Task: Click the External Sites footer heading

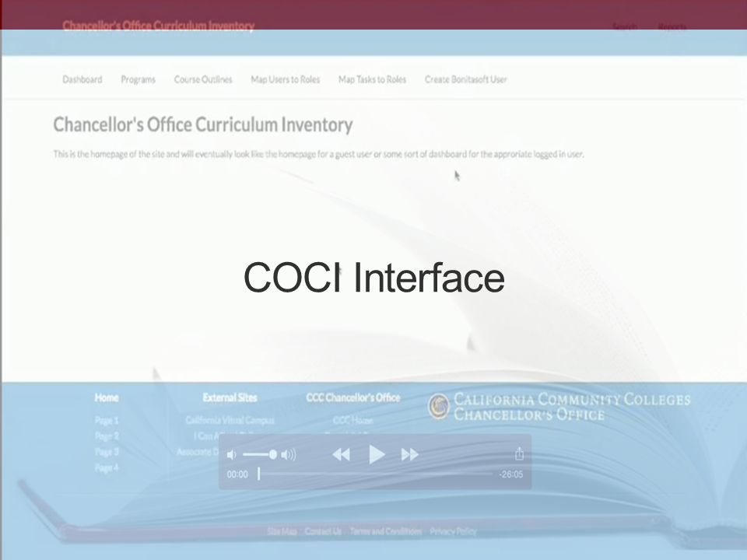Action: (230, 397)
